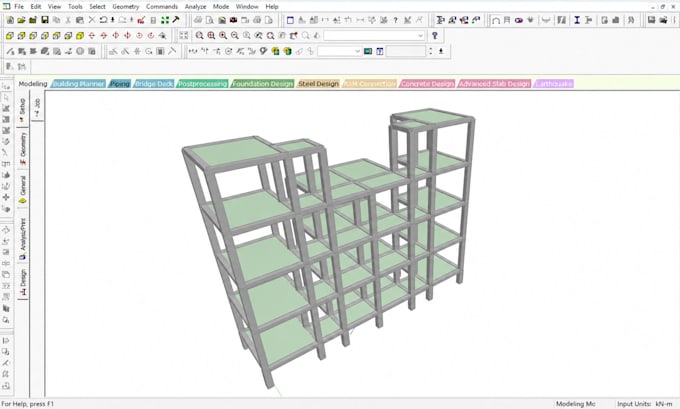Viewport: 680px width, 409px height.
Task: Switch to the Bridge Deck tab
Action: pyautogui.click(x=154, y=84)
